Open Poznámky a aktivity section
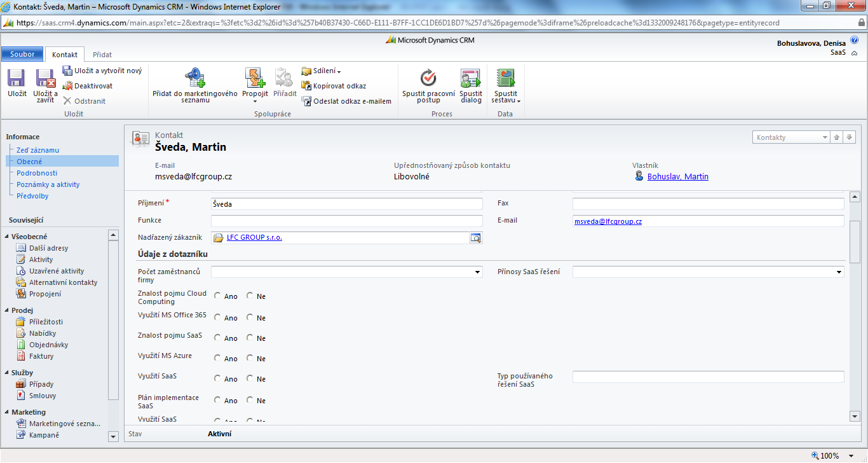The width and height of the screenshot is (868, 463). point(48,184)
